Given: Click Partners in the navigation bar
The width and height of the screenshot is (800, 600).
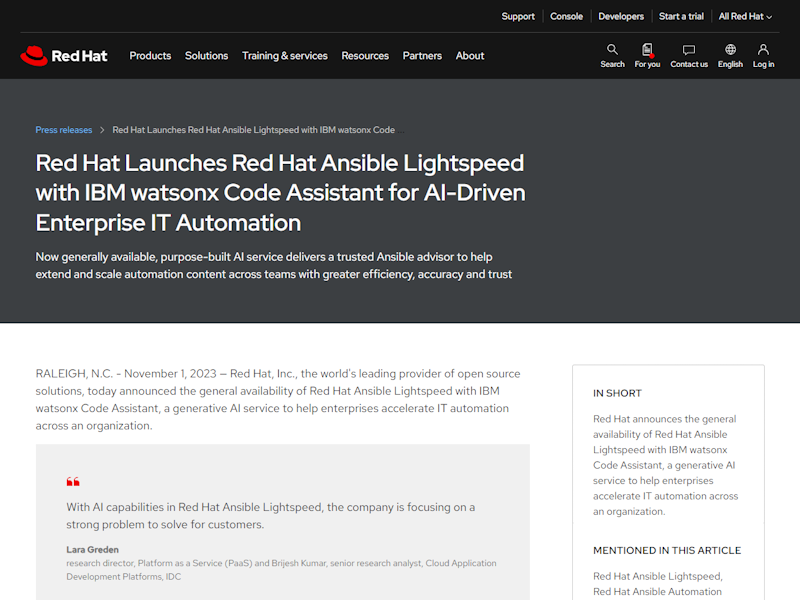Looking at the screenshot, I should coord(422,56).
